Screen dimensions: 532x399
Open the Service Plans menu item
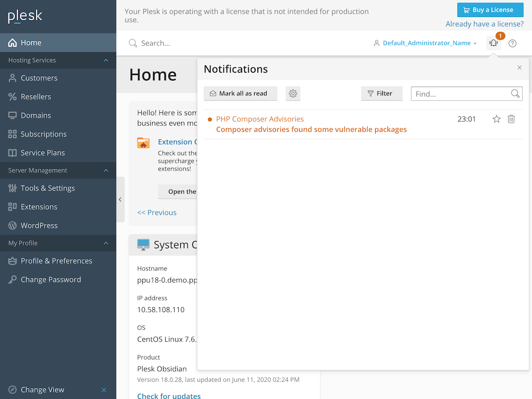[43, 153]
